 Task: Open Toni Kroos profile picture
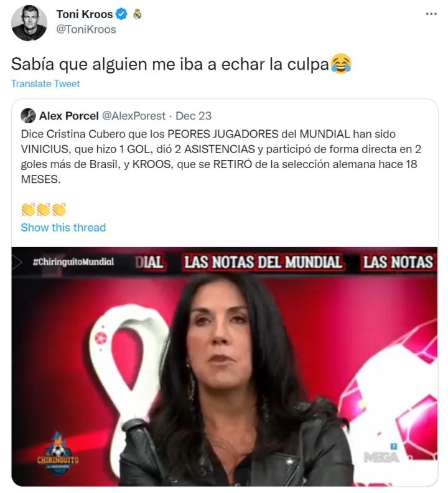click(x=29, y=22)
